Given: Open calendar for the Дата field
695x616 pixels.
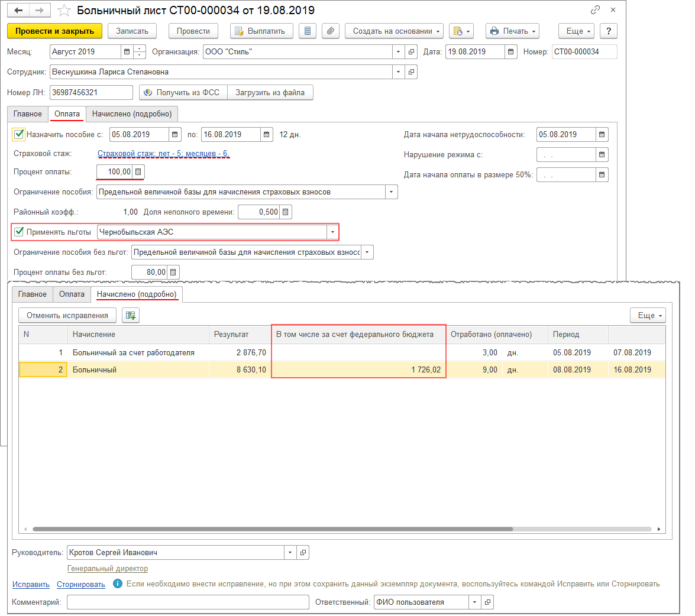Looking at the screenshot, I should [x=511, y=52].
